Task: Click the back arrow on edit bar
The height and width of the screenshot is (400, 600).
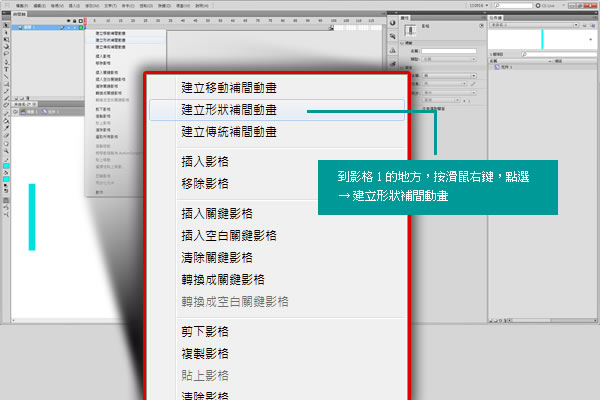Action: click(15, 112)
